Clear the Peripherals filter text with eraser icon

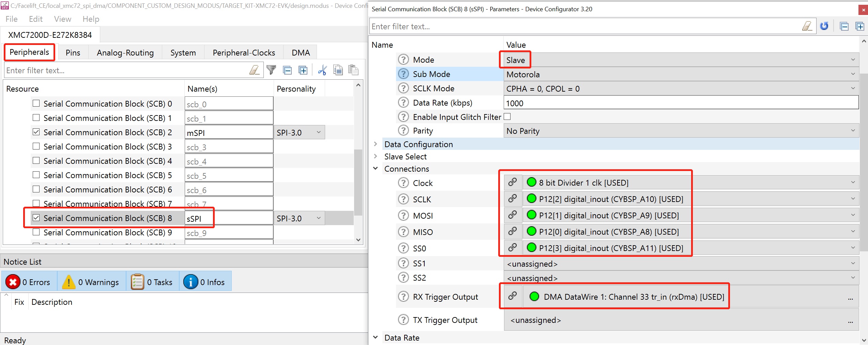click(254, 70)
